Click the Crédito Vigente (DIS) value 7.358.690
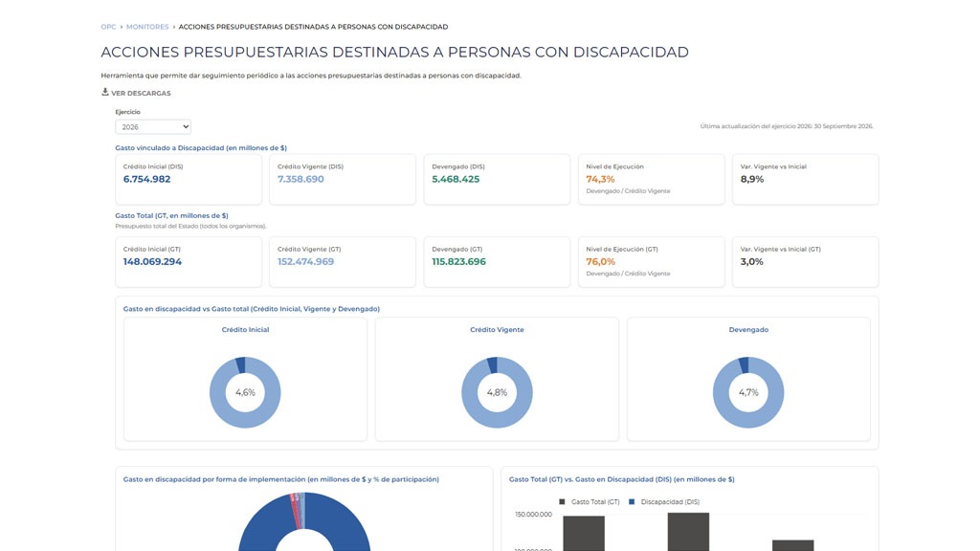 coord(301,179)
